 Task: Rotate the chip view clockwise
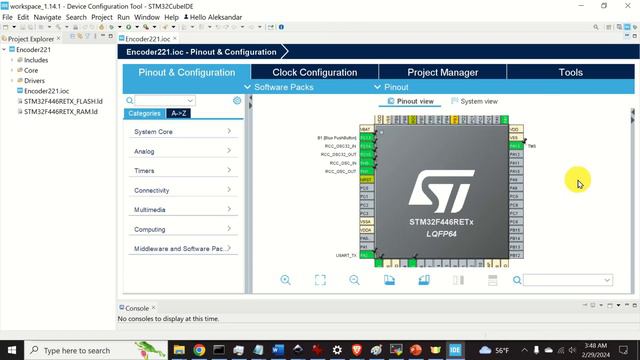(389, 280)
